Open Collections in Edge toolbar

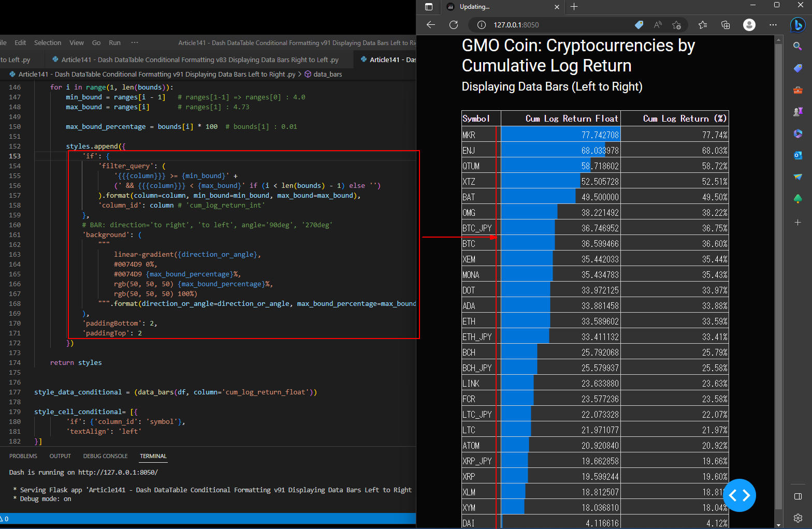point(726,25)
